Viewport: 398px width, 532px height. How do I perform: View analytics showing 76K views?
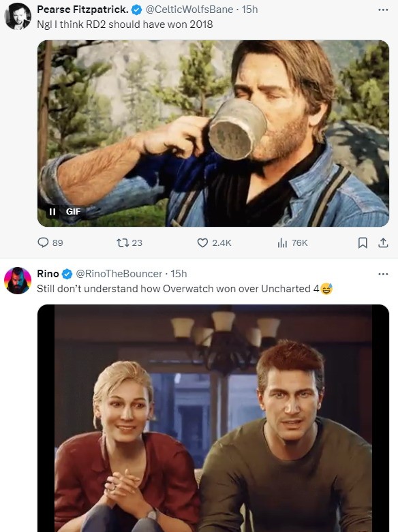pos(292,242)
